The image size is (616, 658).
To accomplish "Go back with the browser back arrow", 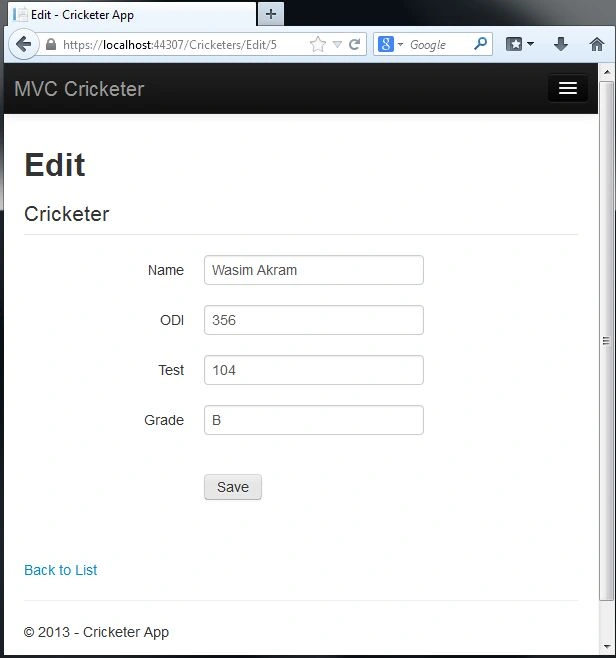I will click(x=23, y=44).
